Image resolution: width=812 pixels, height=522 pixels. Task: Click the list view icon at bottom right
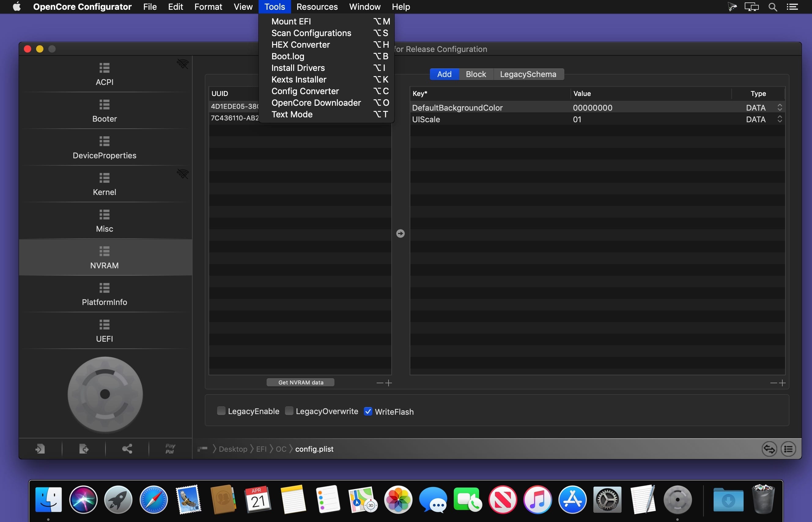pyautogui.click(x=788, y=449)
